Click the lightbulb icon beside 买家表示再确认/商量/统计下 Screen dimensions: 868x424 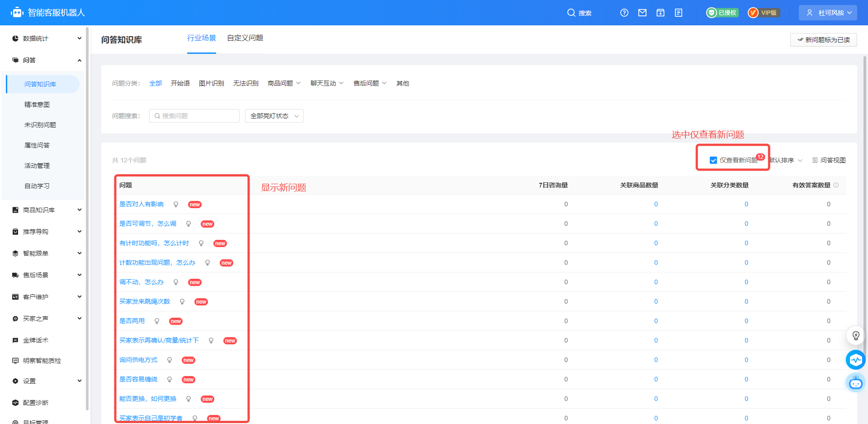click(x=211, y=341)
